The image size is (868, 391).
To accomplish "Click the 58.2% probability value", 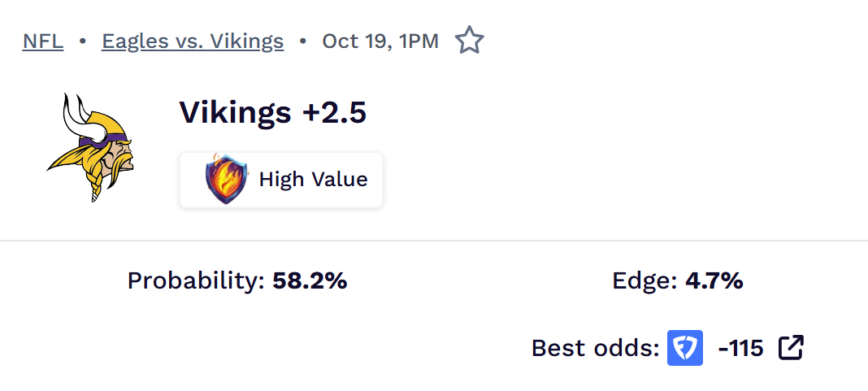I will (x=310, y=281).
